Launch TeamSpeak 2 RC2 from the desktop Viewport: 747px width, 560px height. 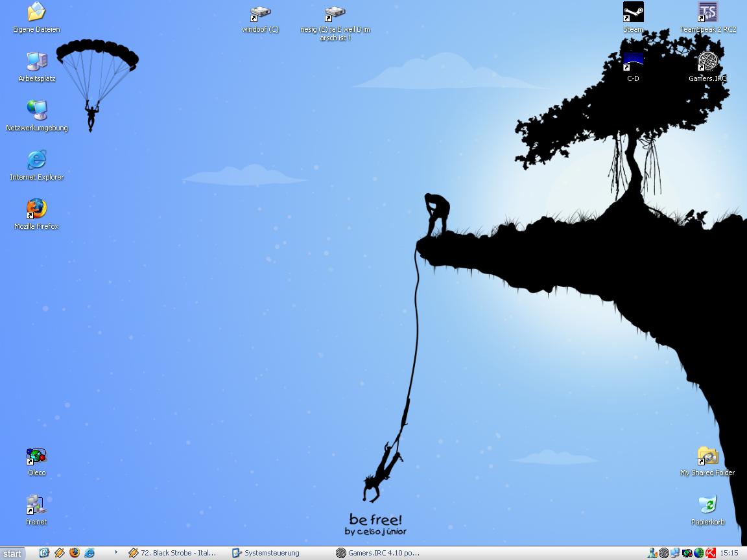pos(707,13)
